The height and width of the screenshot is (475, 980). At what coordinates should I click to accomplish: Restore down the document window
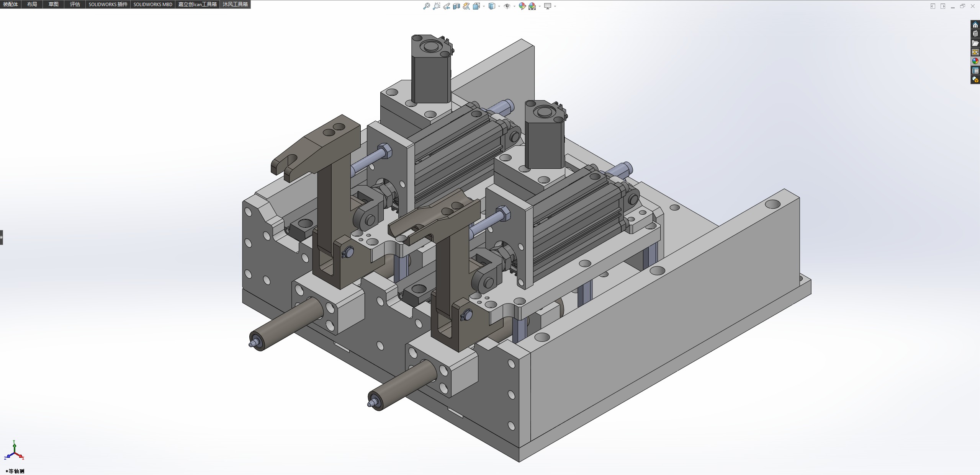pyautogui.click(x=963, y=6)
